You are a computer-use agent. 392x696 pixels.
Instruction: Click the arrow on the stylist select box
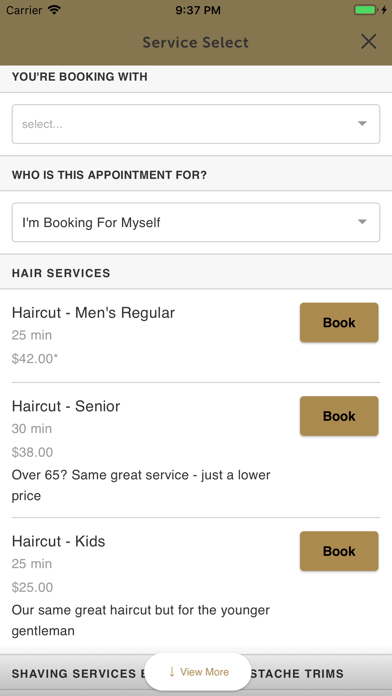pyautogui.click(x=362, y=124)
